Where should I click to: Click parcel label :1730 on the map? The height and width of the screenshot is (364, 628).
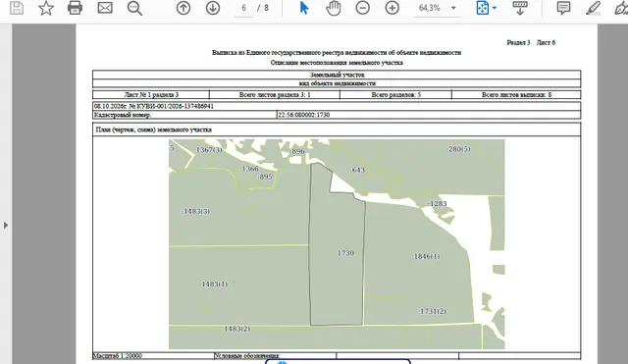tap(344, 253)
